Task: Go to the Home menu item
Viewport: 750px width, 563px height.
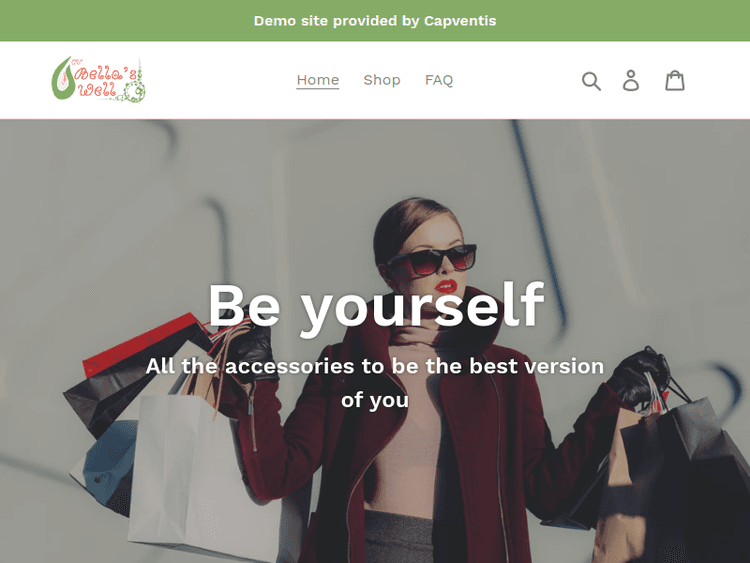Action: pos(318,80)
